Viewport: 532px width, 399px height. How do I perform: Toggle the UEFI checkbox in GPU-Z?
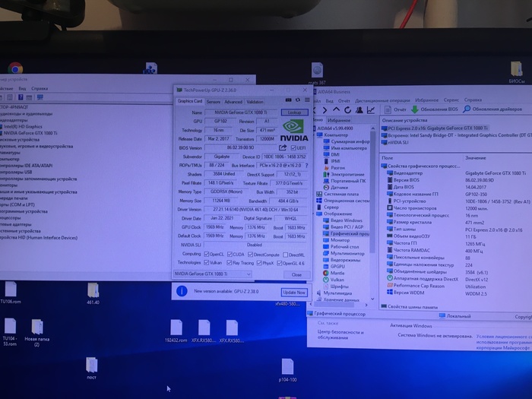[293, 147]
